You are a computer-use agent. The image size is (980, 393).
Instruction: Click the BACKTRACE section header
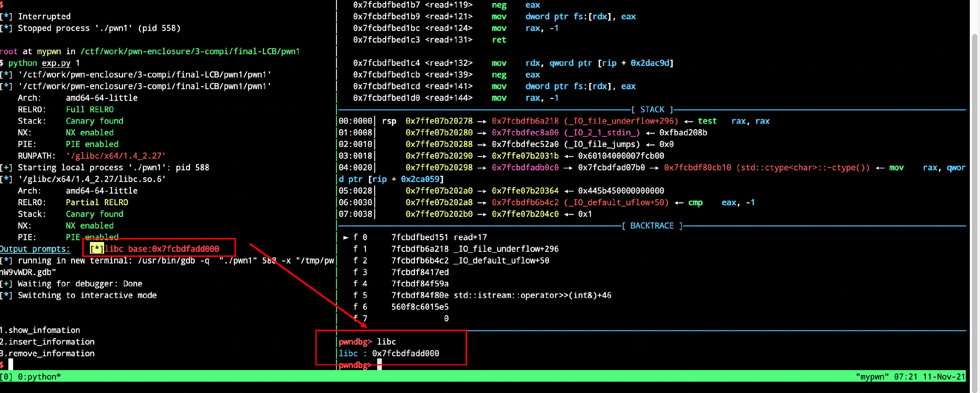tap(652, 226)
